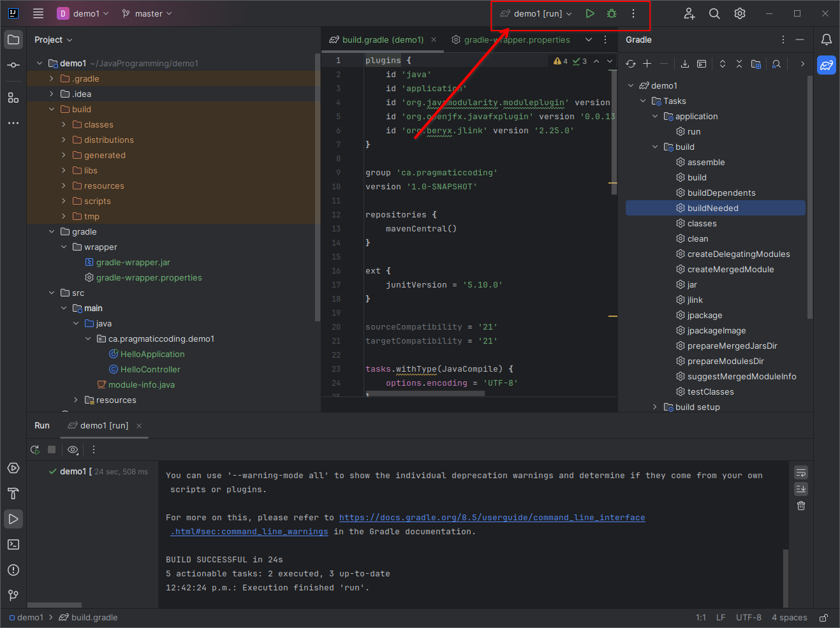The height and width of the screenshot is (628, 840).
Task: Open the main hamburger menu
Action: (38, 13)
